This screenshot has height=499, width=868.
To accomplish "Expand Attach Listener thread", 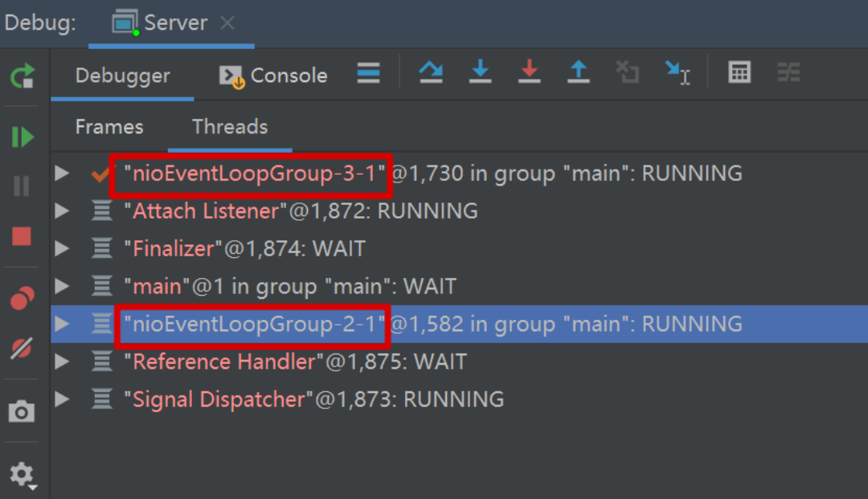I will click(x=62, y=211).
